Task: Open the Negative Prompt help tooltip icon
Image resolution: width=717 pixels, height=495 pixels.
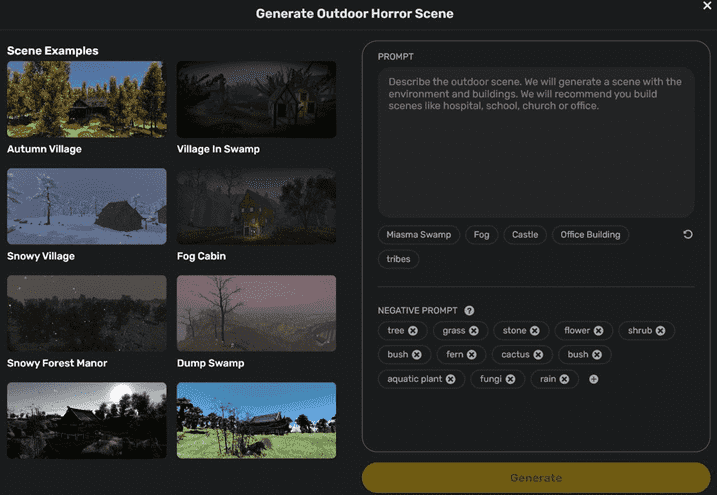Action: (469, 311)
